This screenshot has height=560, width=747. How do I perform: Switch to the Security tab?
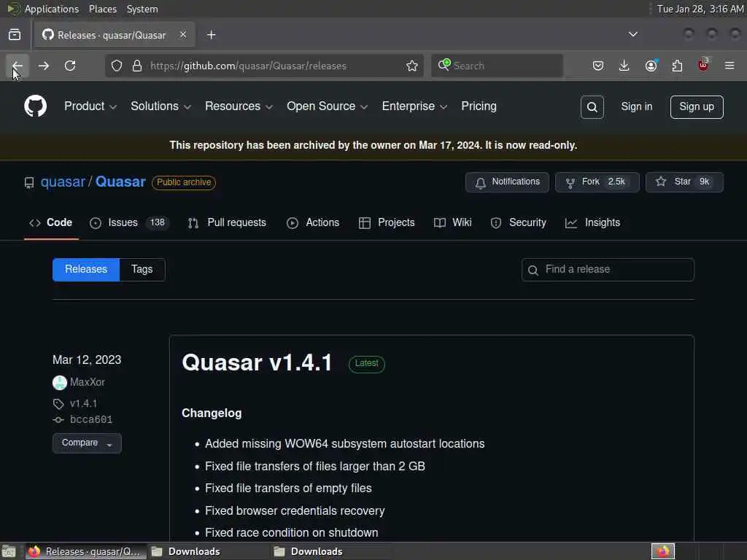pos(519,222)
